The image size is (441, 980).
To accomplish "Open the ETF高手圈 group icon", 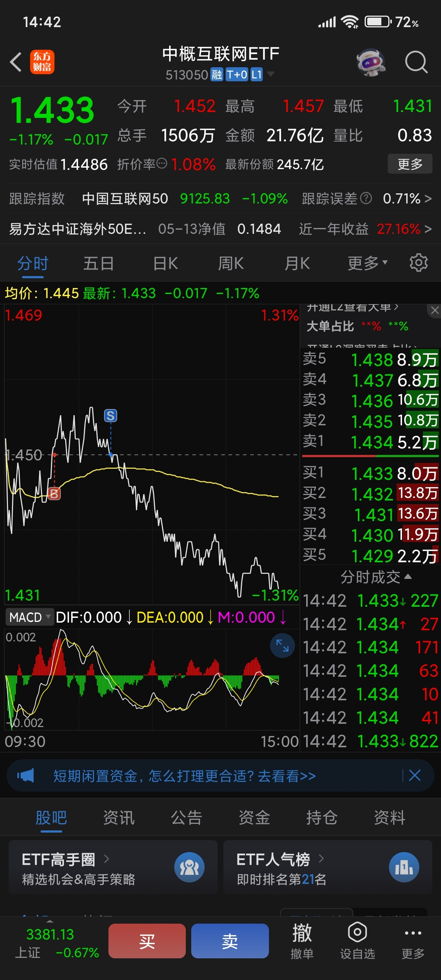I will click(x=189, y=867).
